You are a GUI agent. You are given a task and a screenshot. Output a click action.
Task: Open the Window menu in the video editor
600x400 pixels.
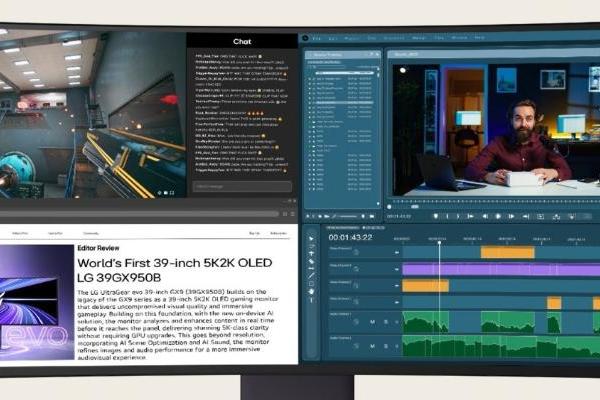(459, 38)
